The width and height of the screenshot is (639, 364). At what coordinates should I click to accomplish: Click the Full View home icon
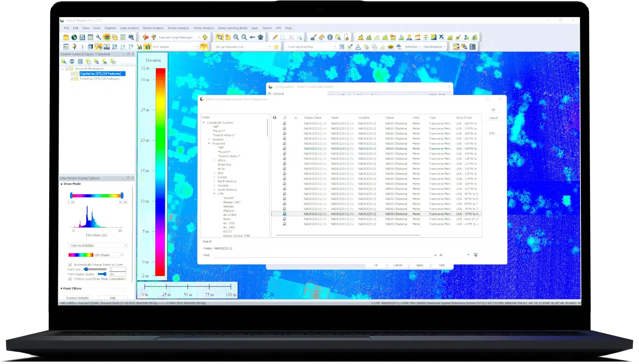click(260, 37)
